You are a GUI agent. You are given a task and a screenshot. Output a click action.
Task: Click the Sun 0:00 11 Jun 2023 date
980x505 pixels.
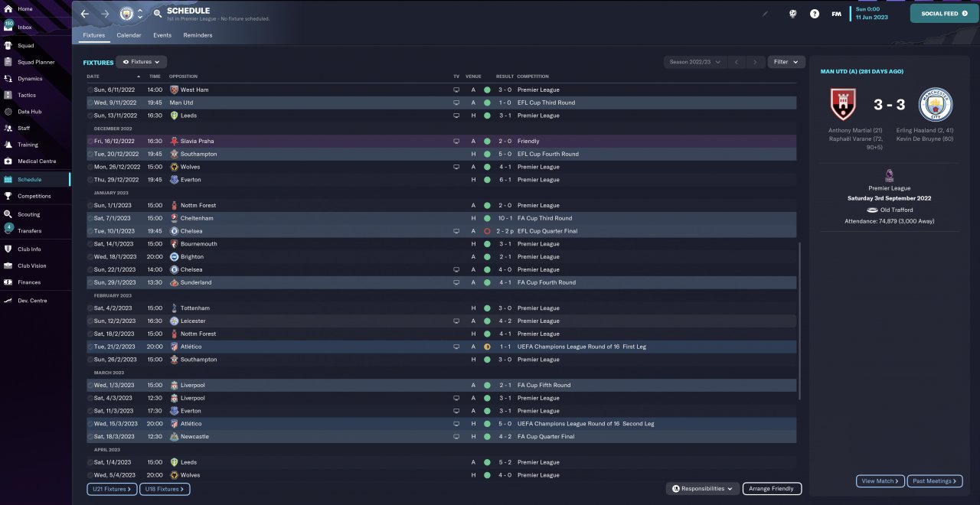pyautogui.click(x=872, y=13)
